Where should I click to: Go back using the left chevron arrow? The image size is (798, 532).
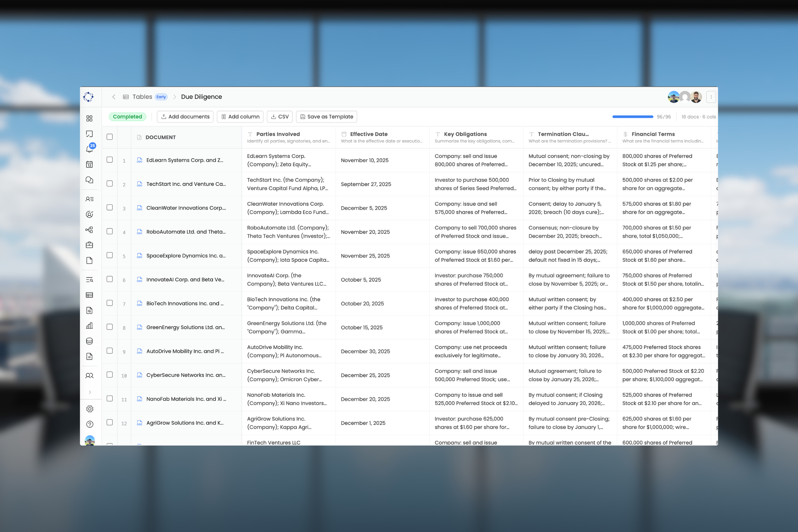(x=114, y=97)
